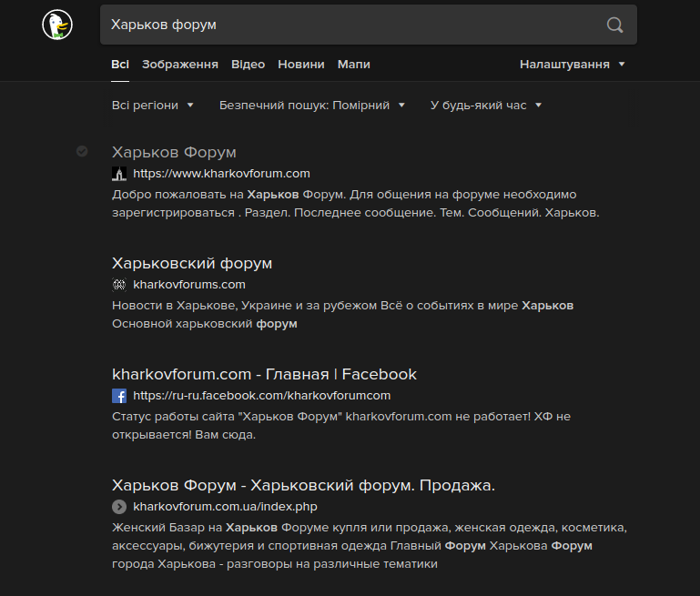Click the search field containing Харьков форум
The height and width of the screenshot is (596, 700).
click(369, 25)
